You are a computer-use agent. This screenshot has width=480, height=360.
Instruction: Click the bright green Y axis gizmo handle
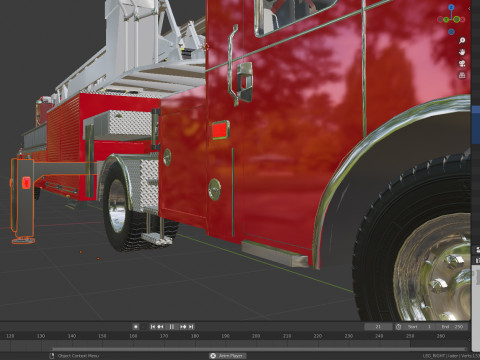pyautogui.click(x=457, y=20)
